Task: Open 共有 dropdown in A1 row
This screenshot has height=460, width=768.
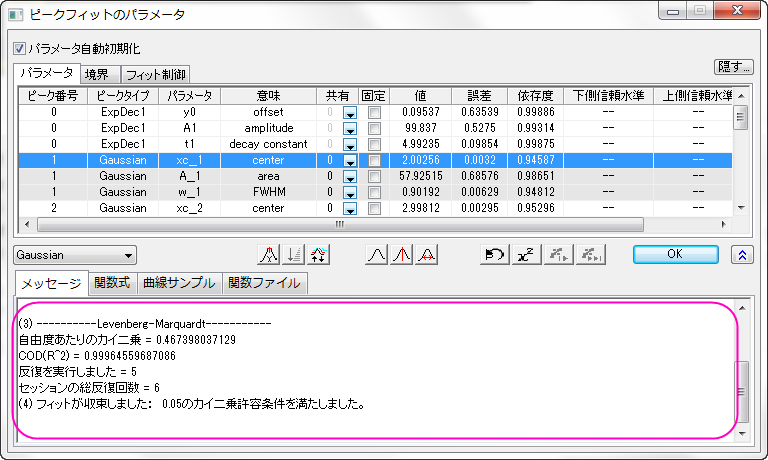Action: [x=350, y=129]
